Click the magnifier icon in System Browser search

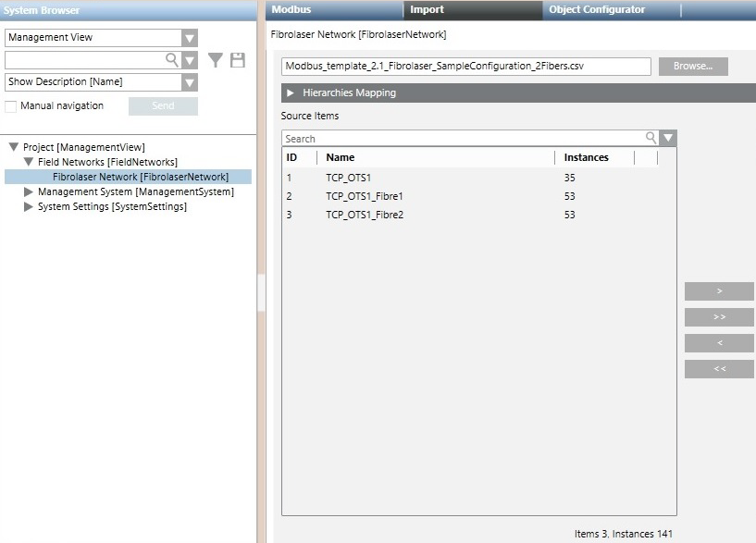pos(171,60)
